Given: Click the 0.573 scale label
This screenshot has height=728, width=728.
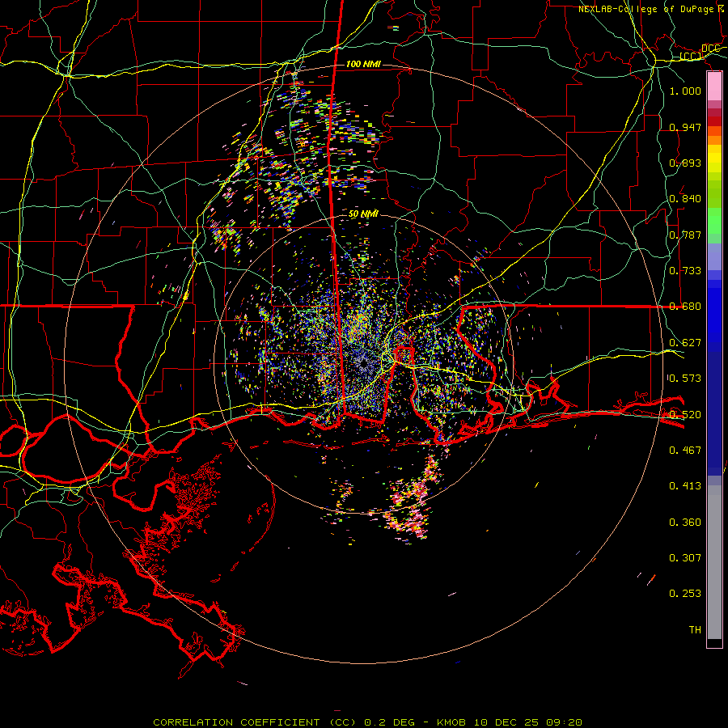Looking at the screenshot, I should tap(685, 379).
